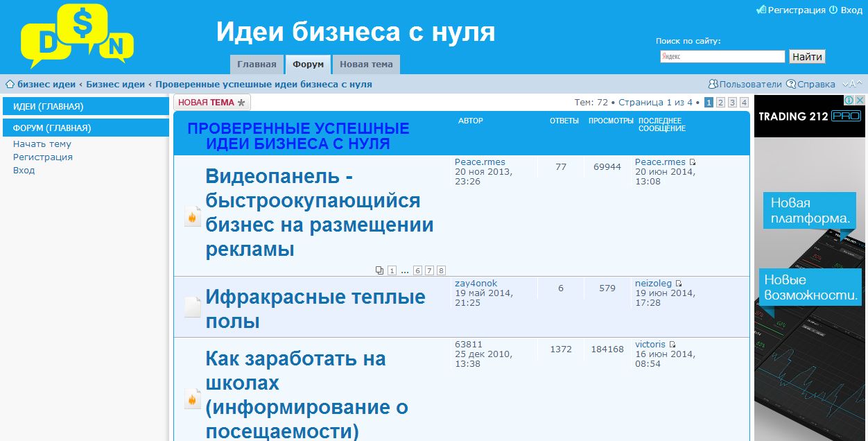Click the Yandex site search input field
The image size is (868, 441).
722,57
